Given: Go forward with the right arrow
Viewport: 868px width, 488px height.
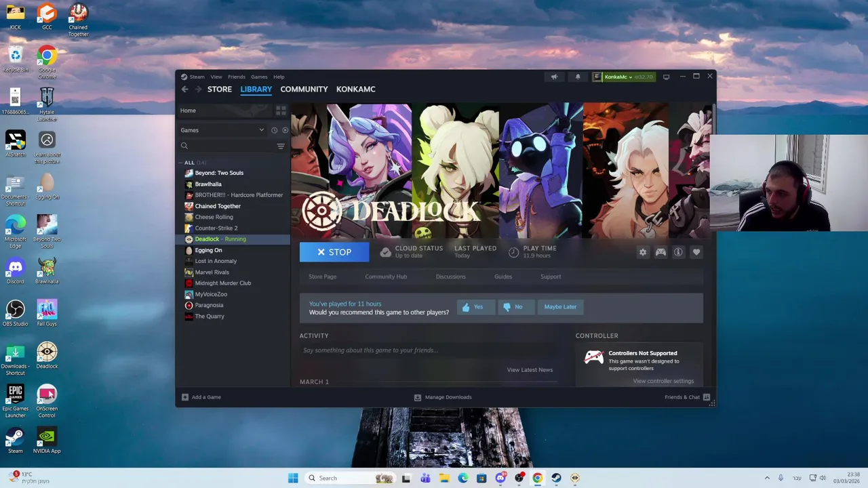Looking at the screenshot, I should (x=197, y=89).
